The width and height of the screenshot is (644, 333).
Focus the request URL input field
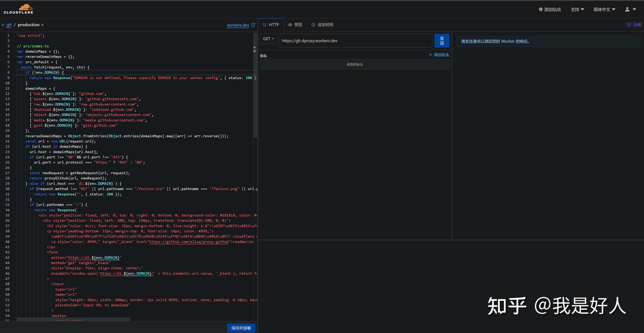click(356, 41)
